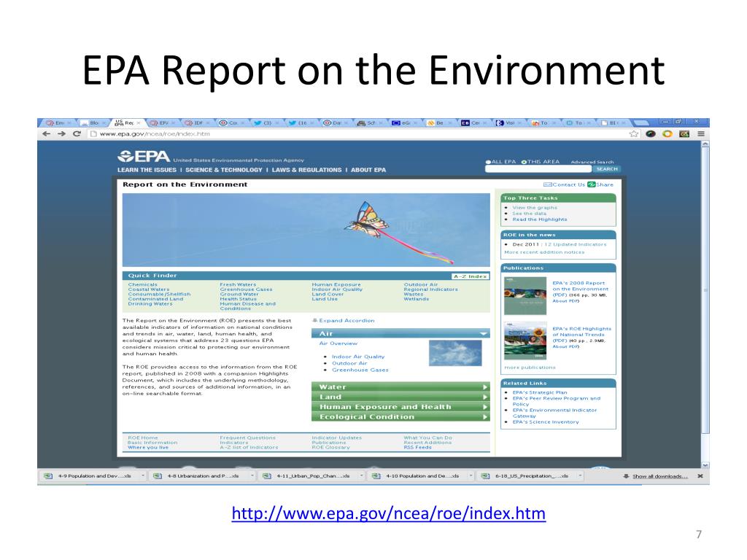
Task: Click the Chemicals Quick Finder link
Action: click(x=142, y=284)
